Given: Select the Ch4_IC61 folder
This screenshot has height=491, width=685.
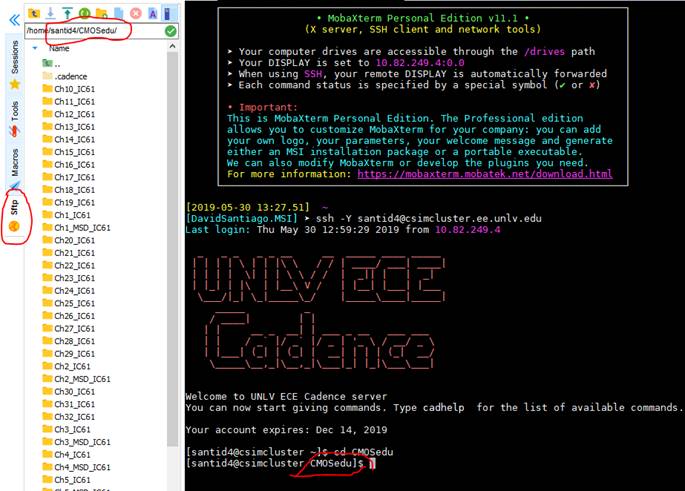Looking at the screenshot, I should tap(66, 455).
